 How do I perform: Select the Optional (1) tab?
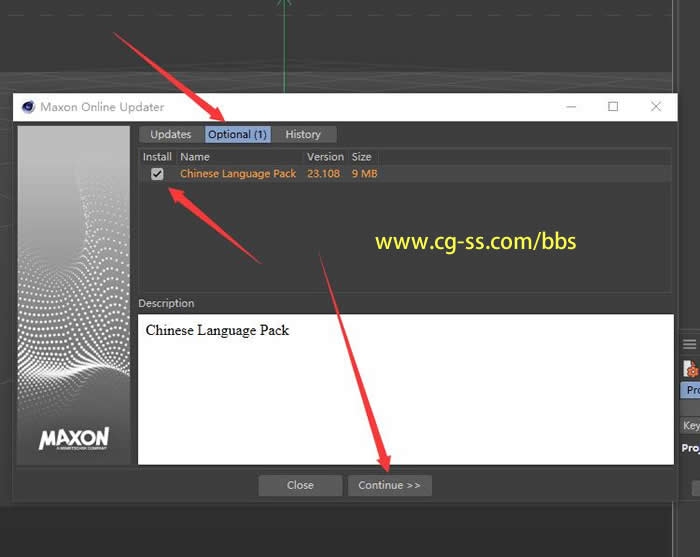[238, 134]
